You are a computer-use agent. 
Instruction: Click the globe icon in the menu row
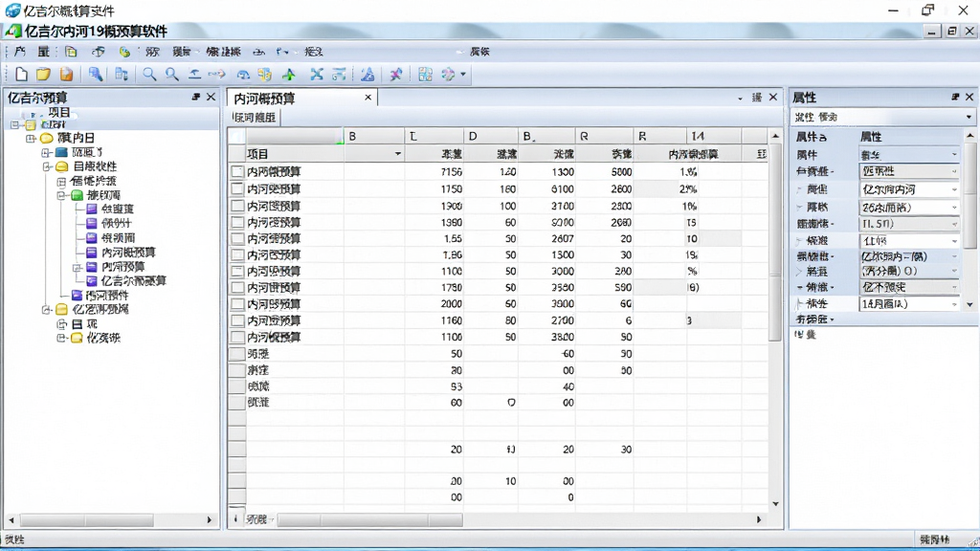pyautogui.click(x=125, y=52)
